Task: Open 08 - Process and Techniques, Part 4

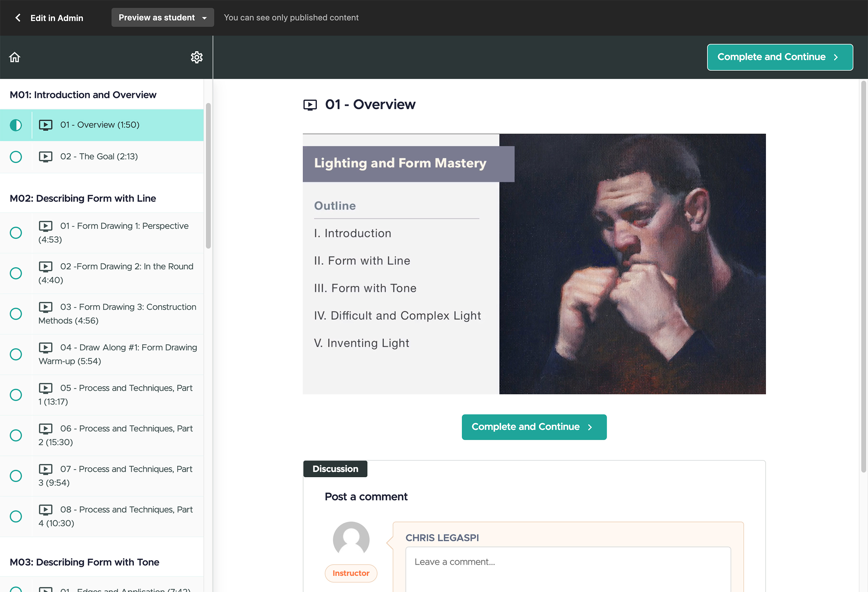Action: [x=102, y=516]
